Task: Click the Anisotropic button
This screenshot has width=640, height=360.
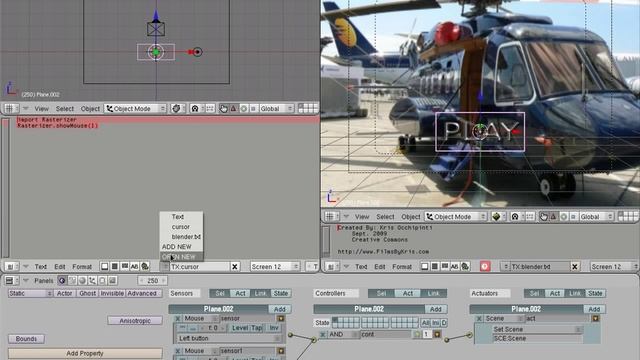Action: pyautogui.click(x=135, y=321)
